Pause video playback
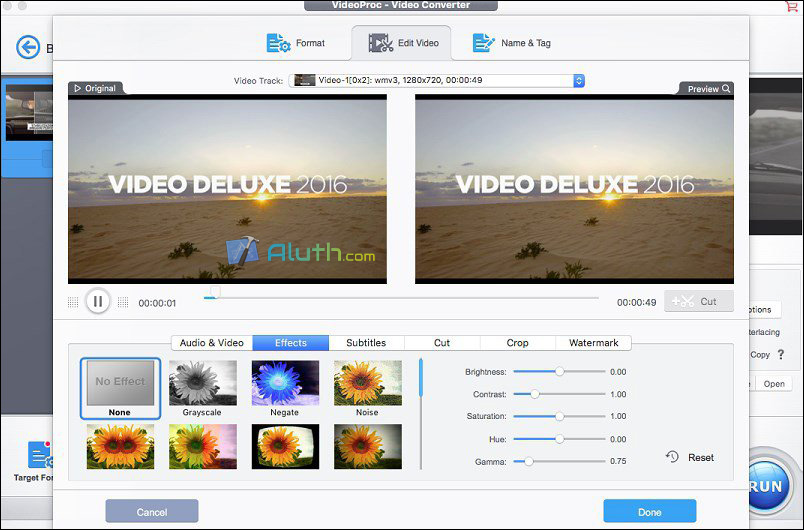804x530 pixels. tap(97, 301)
